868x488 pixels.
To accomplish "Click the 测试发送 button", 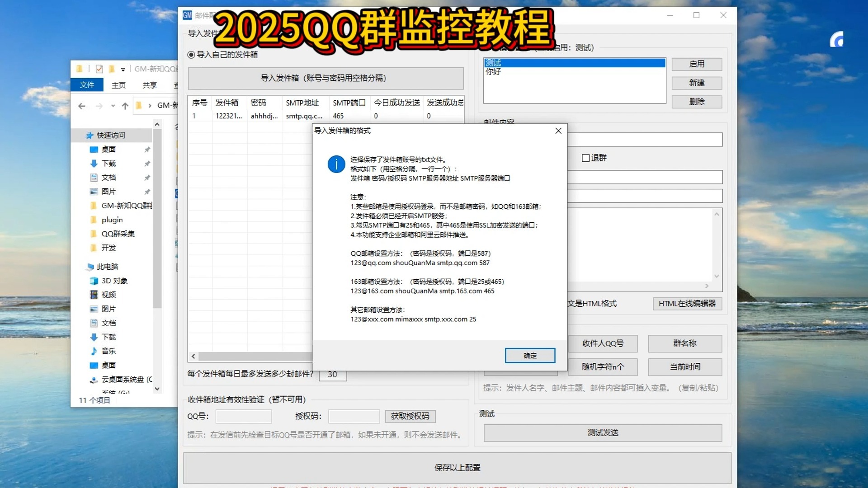I will (x=603, y=432).
